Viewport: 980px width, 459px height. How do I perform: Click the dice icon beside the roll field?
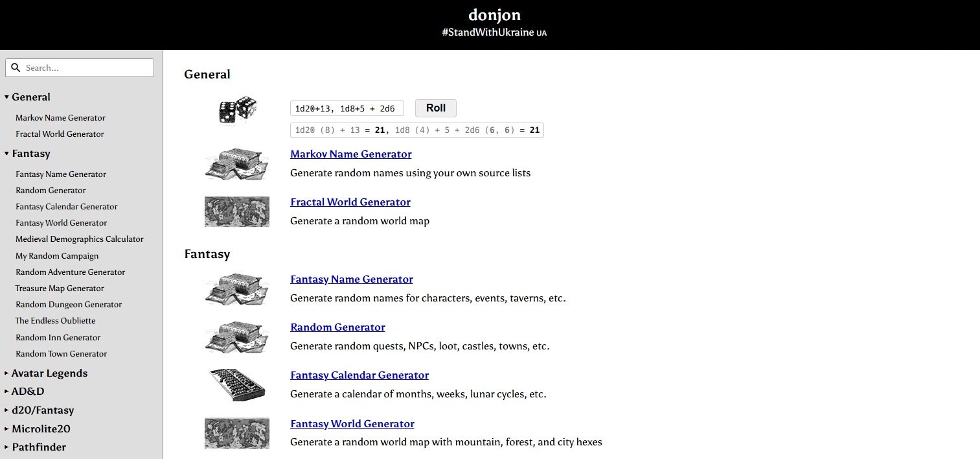tap(237, 110)
